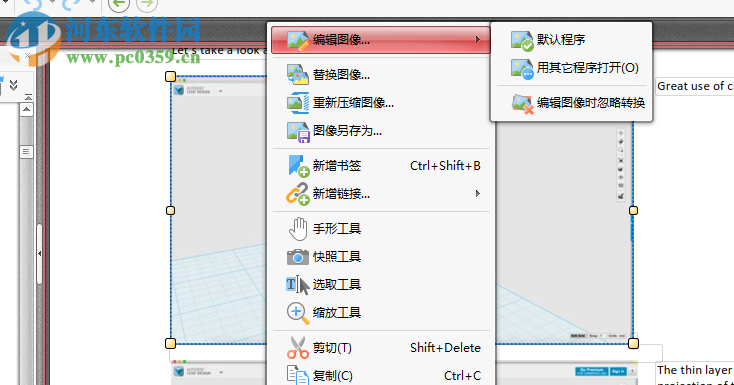Click default program checkmark icon
734x385 pixels.
tap(522, 41)
